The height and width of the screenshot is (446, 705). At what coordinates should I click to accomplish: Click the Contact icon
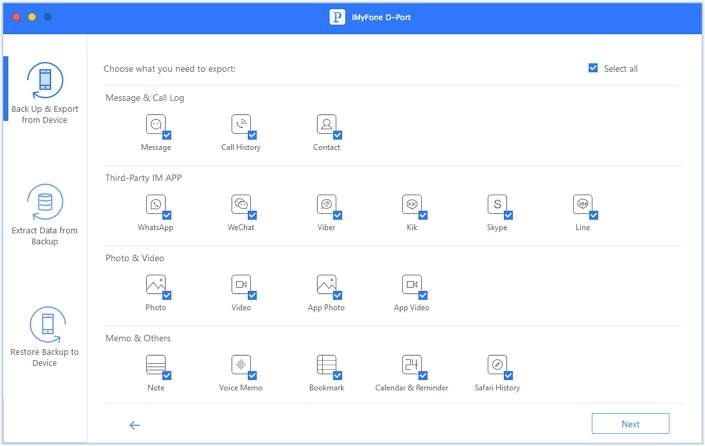326,125
